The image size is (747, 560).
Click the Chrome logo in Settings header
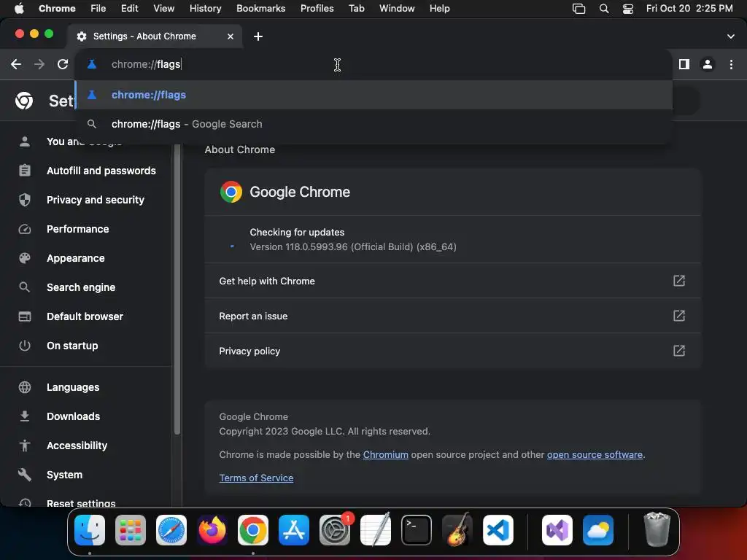pos(24,101)
